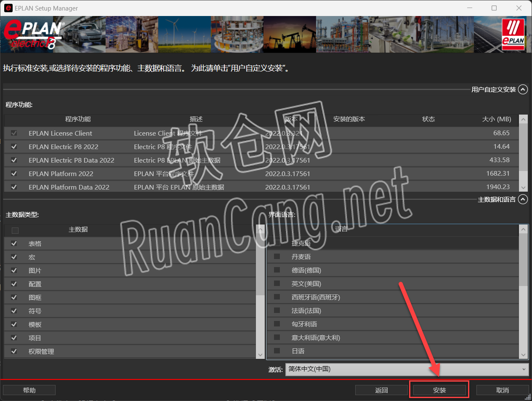Toggle the 项目 master data checkbox

[x=14, y=338]
